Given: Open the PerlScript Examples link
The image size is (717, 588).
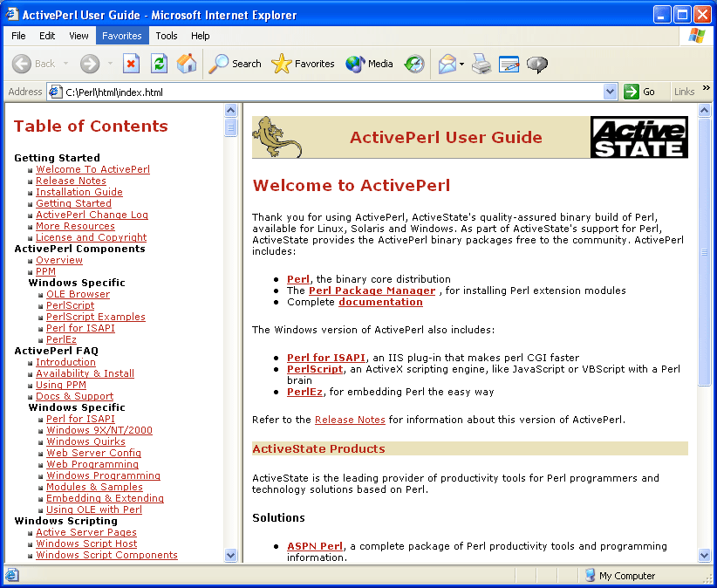Looking at the screenshot, I should click(96, 317).
